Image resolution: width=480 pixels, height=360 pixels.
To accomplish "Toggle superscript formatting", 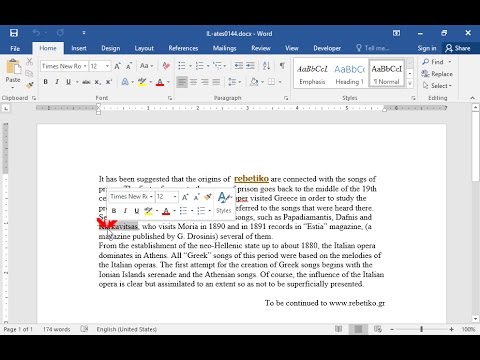I will (109, 82).
